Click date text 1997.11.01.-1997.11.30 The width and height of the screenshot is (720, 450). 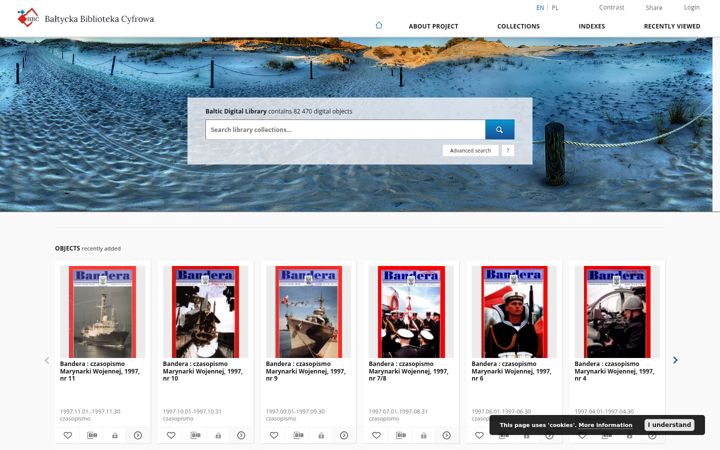tap(90, 411)
